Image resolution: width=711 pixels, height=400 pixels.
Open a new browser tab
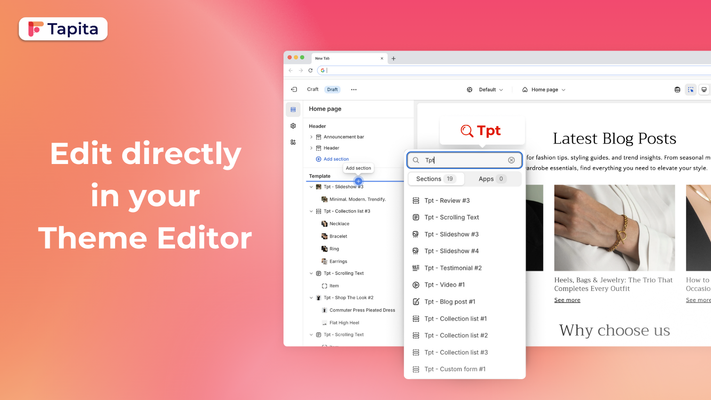(x=393, y=58)
